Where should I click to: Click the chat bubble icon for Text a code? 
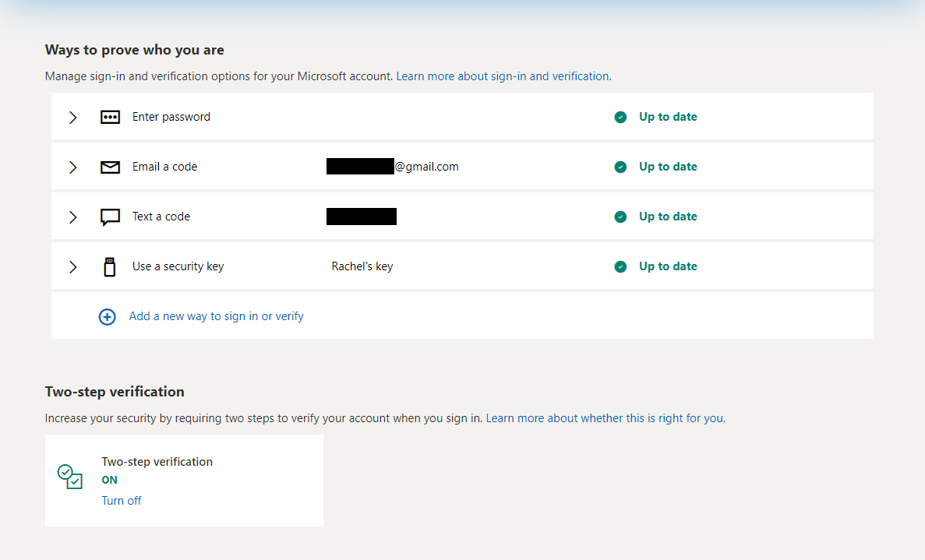click(x=110, y=217)
